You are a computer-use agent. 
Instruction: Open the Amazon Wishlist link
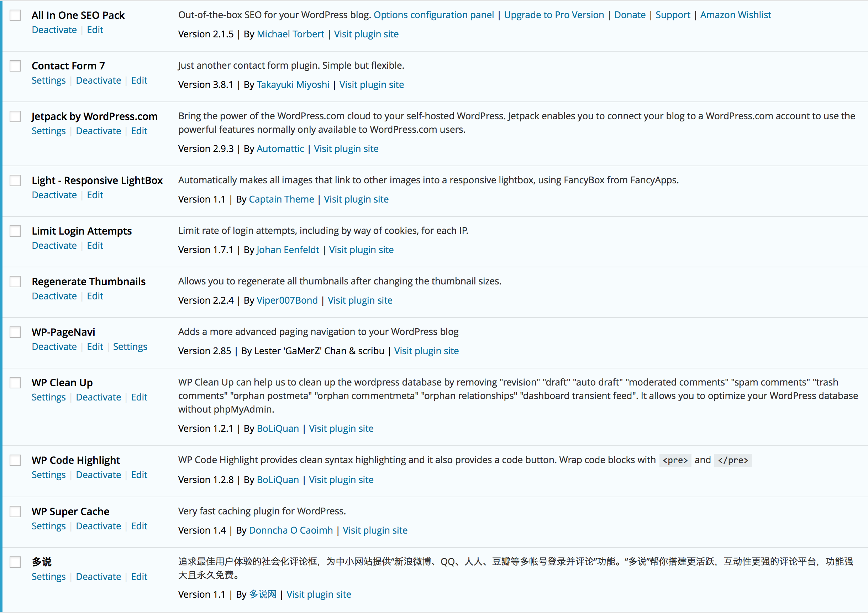(735, 15)
